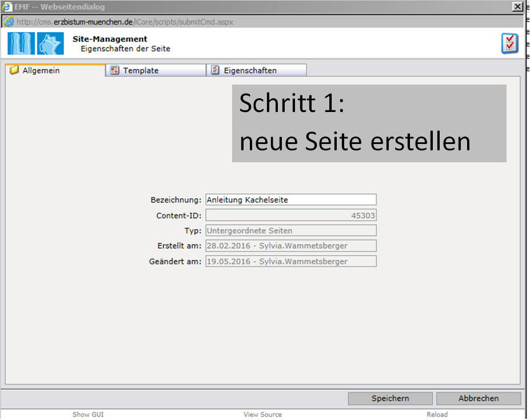Click the View Source link
The width and height of the screenshot is (530, 420).
click(x=262, y=414)
